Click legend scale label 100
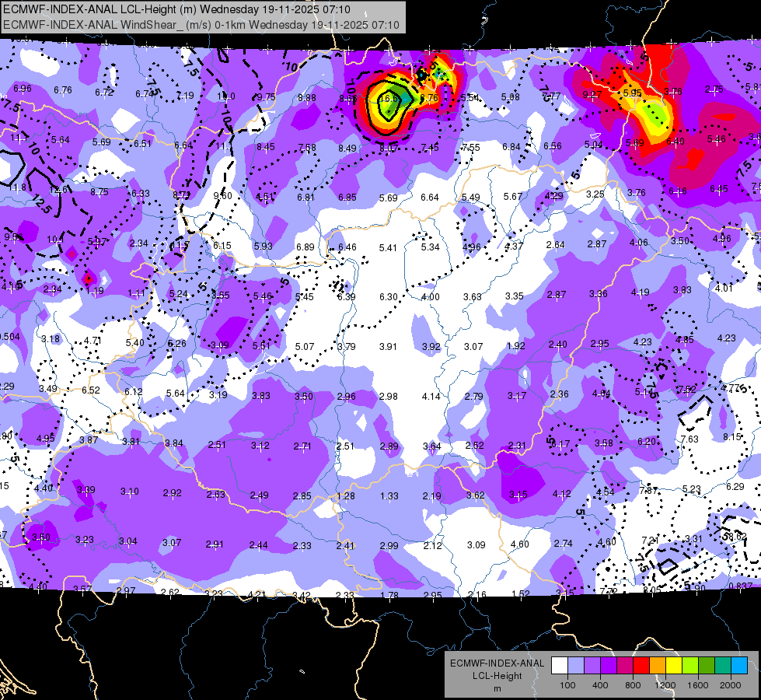The height and width of the screenshot is (700, 761). 567,685
